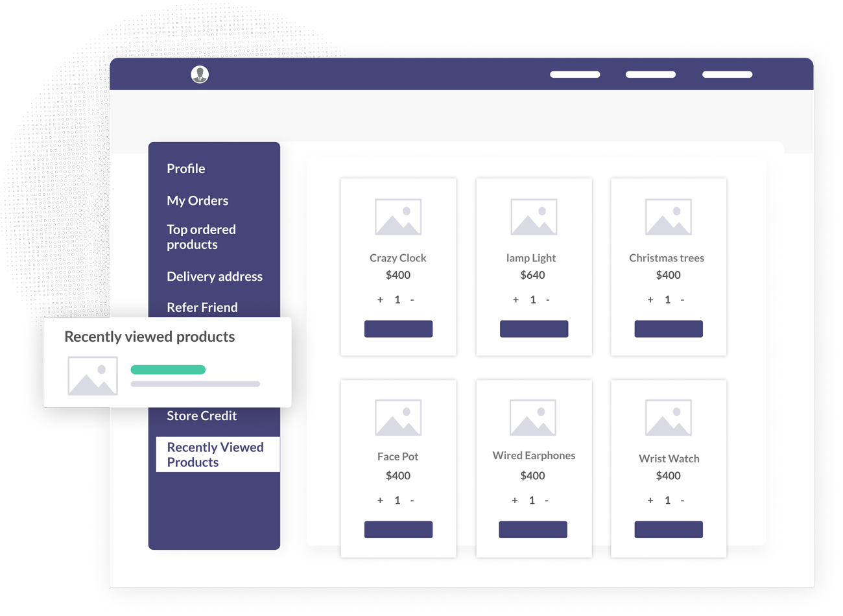Select the Christmas trees image placeholder
The height and width of the screenshot is (616, 843).
tap(668, 217)
